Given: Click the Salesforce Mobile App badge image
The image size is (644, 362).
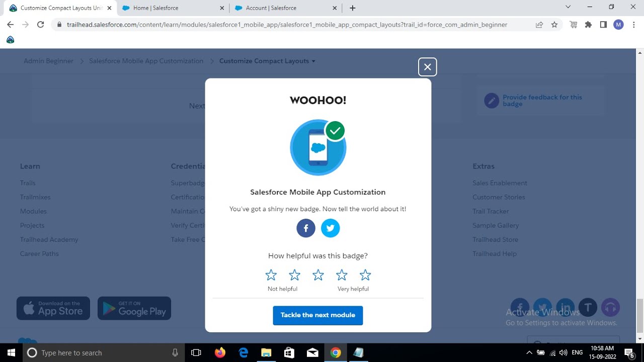Looking at the screenshot, I should pos(318,147).
